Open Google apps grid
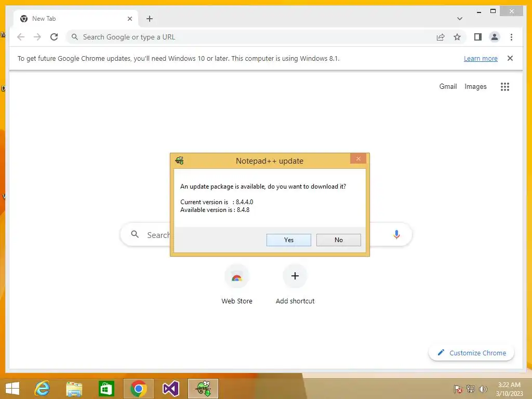The image size is (532, 399). point(504,87)
